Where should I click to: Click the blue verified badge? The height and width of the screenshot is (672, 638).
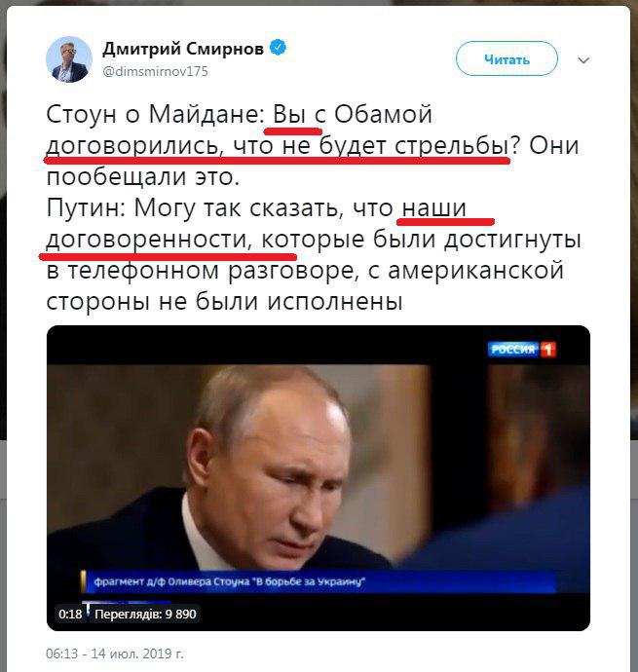[x=278, y=48]
